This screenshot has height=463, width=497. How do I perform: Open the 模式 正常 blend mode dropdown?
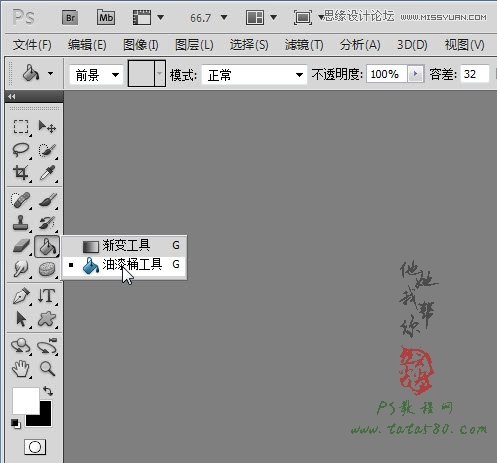click(254, 75)
